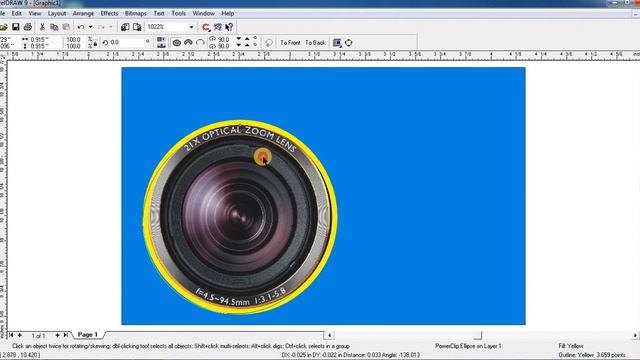Screen dimensions: 640x360
Task: Click the Fill: Yellow status indicator
Action: pyautogui.click(x=571, y=346)
